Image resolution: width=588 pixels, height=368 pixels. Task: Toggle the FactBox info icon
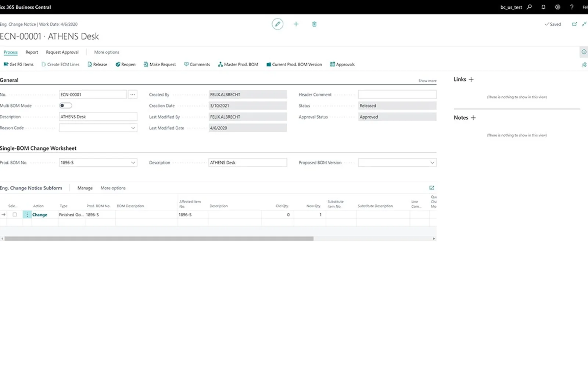(584, 52)
